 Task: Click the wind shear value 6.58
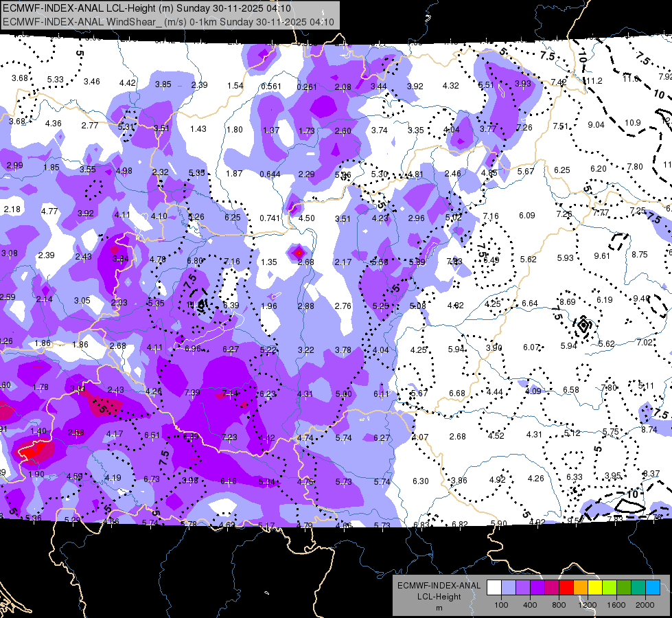coord(571,390)
